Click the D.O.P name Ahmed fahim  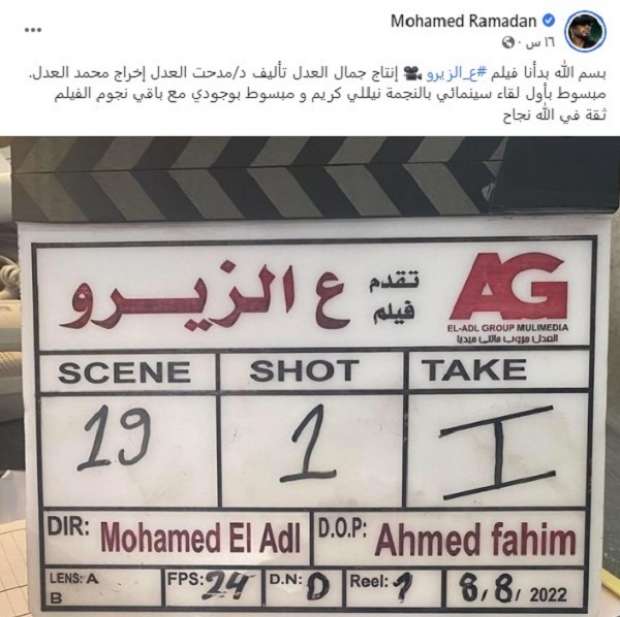475,539
